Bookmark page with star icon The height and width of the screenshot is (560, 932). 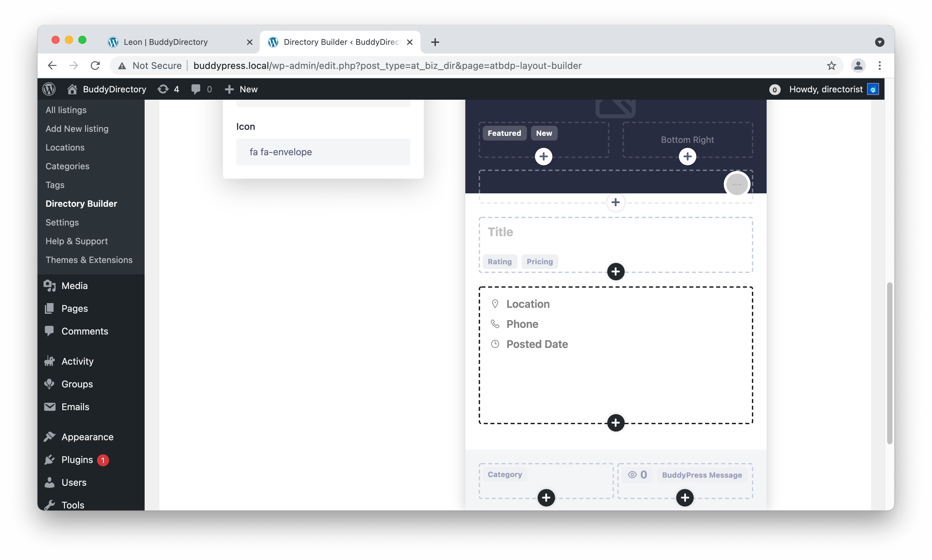(831, 66)
